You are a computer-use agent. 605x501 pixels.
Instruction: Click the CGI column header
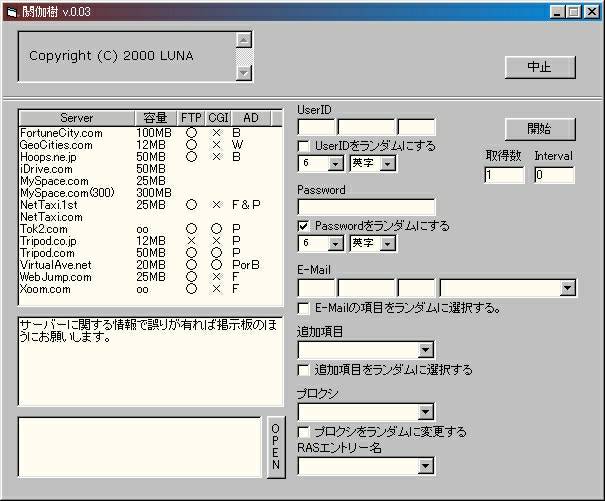pyautogui.click(x=218, y=118)
